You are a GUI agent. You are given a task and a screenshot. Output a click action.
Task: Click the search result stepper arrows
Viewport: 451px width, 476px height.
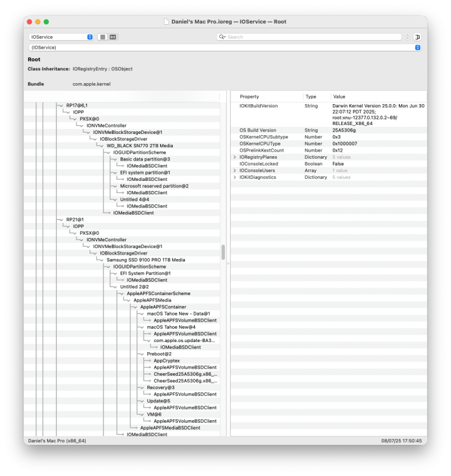coord(408,37)
